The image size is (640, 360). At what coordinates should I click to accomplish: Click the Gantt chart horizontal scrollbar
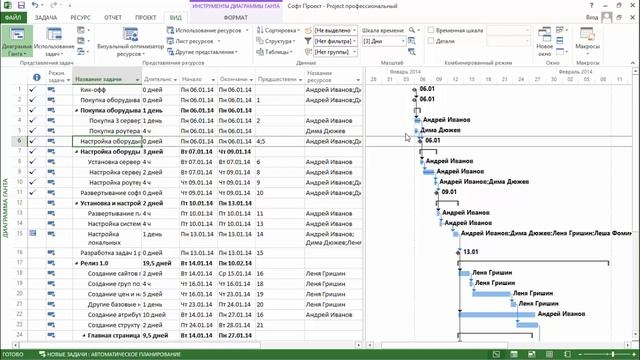click(x=445, y=345)
